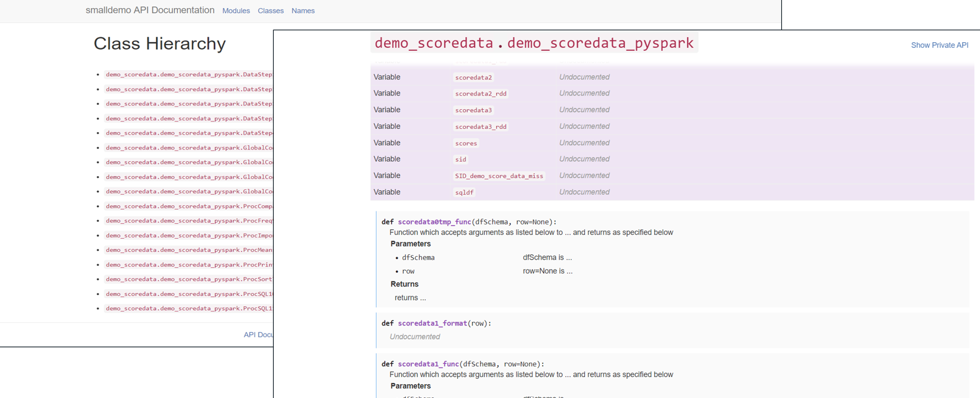Screen dimensions: 980x398
Task: Click 'Undocumented' text under scoredata1_format
Action: 414,337
